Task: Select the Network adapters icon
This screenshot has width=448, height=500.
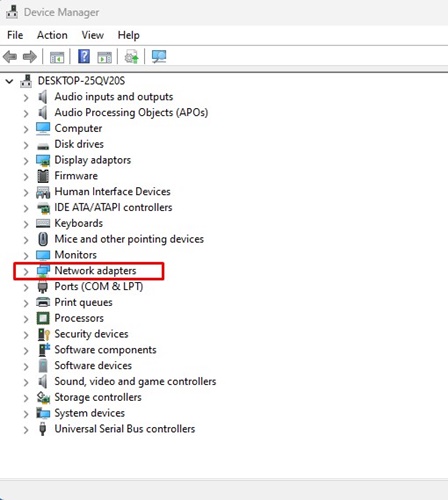Action: (43, 271)
